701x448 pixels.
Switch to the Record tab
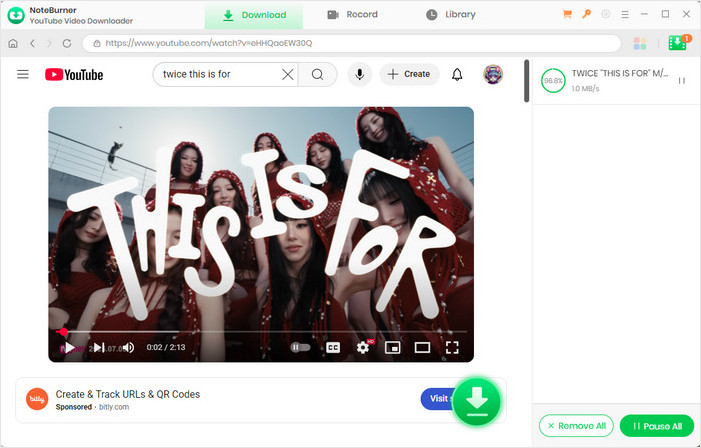click(x=352, y=15)
